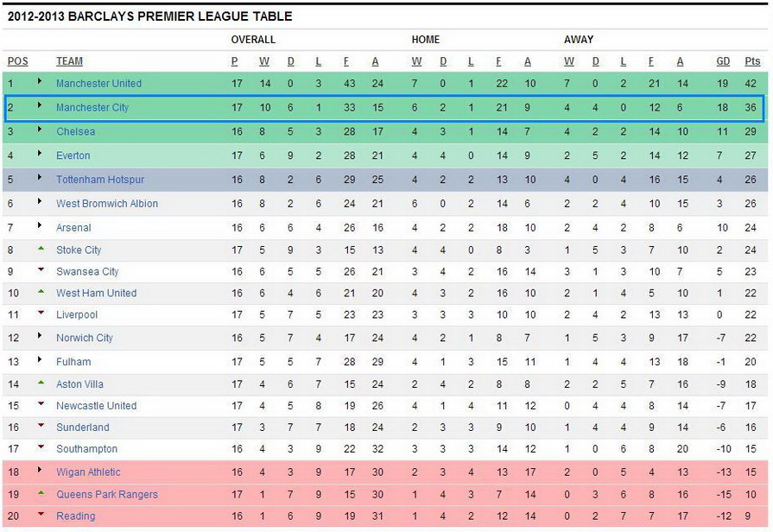Click the green up arrow beside Queens Park Rangers
773x532 pixels.
41,492
